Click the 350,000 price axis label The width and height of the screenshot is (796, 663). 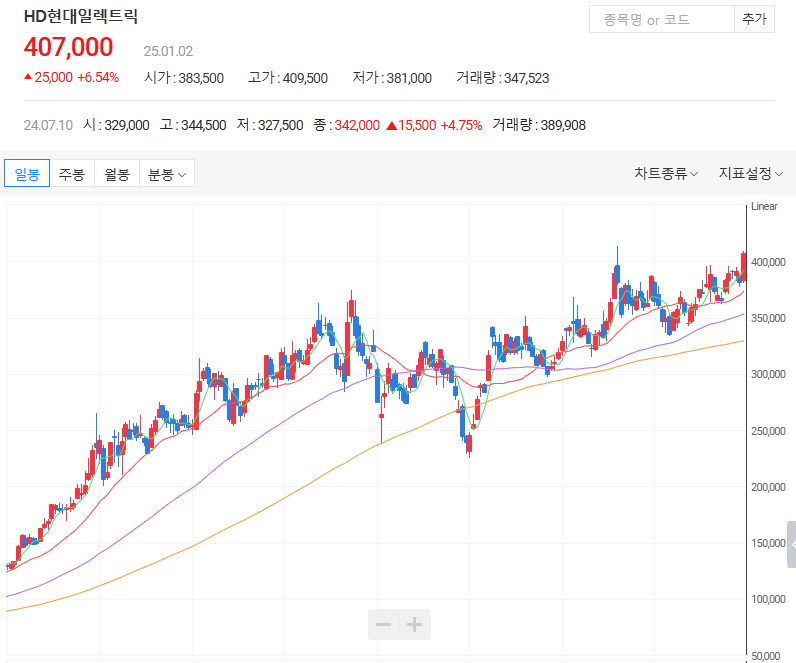coord(768,318)
